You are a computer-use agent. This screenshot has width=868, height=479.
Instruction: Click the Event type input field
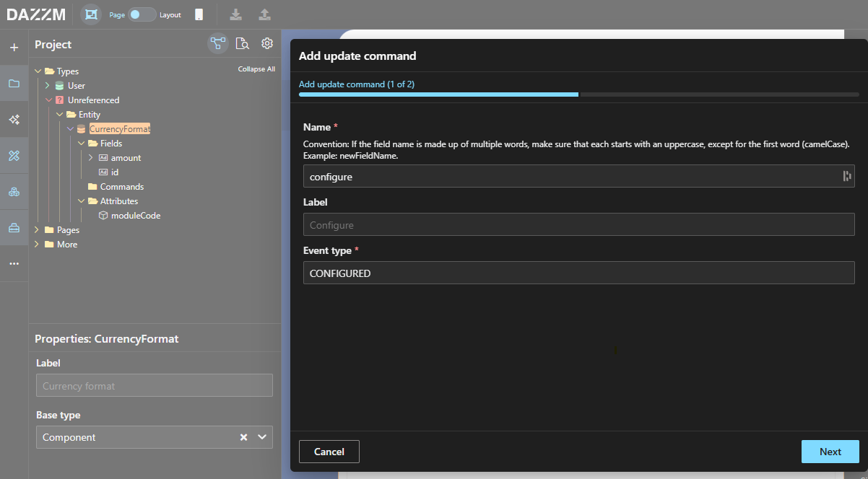(x=578, y=273)
